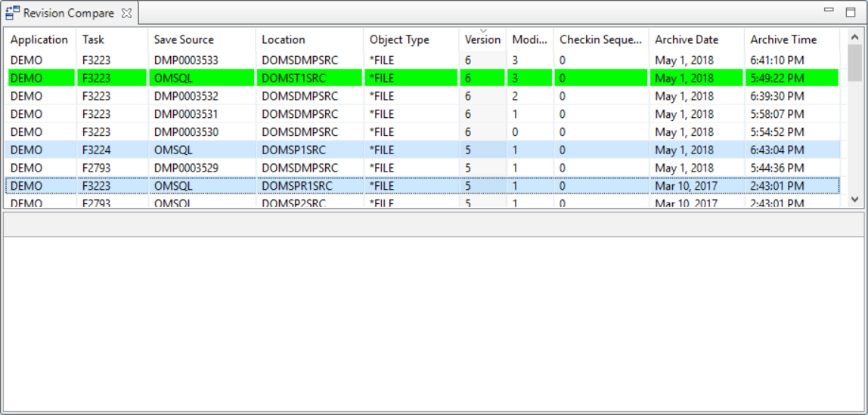Select the Revision Compare tab
This screenshot has height=415, width=868.
click(68, 14)
